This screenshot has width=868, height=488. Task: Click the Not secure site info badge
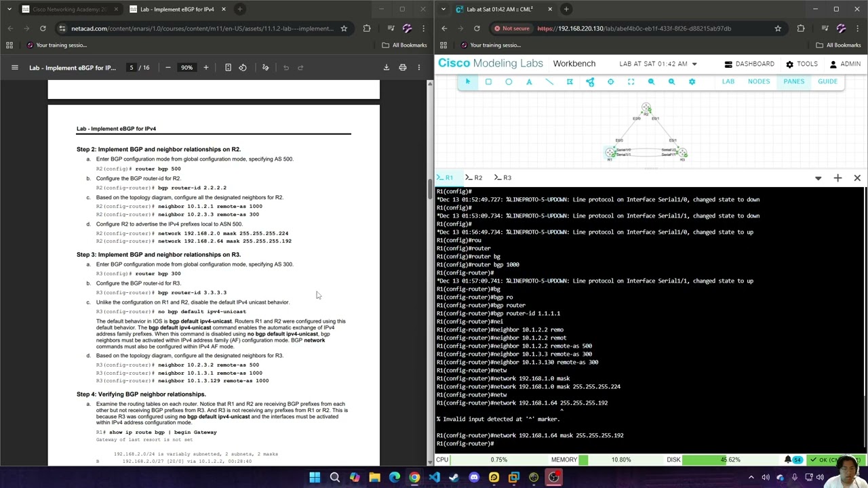(512, 28)
